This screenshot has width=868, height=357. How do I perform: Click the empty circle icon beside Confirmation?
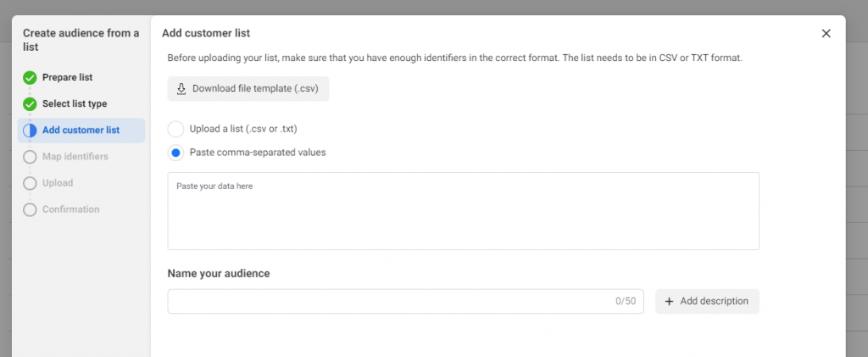[30, 209]
